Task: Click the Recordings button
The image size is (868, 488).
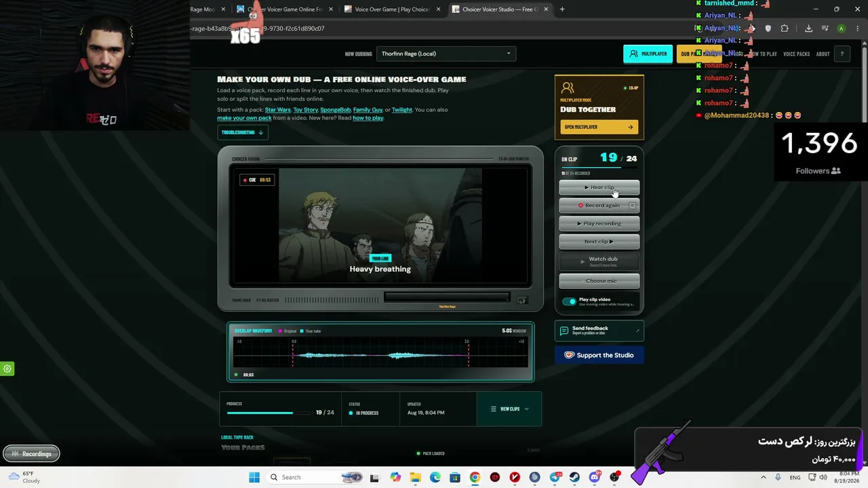Action: [x=31, y=454]
